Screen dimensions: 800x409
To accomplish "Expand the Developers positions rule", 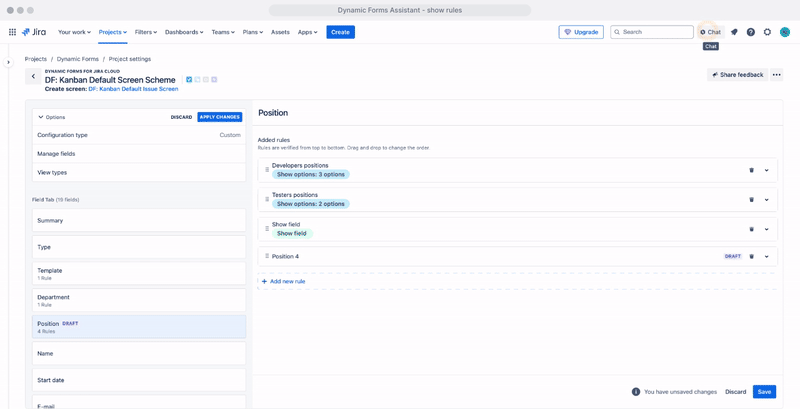I will [766, 170].
